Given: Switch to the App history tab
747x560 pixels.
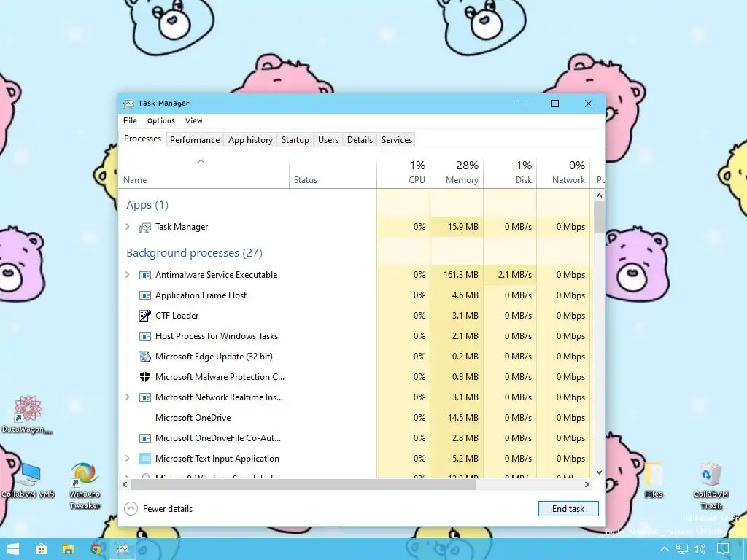Looking at the screenshot, I should click(251, 140).
